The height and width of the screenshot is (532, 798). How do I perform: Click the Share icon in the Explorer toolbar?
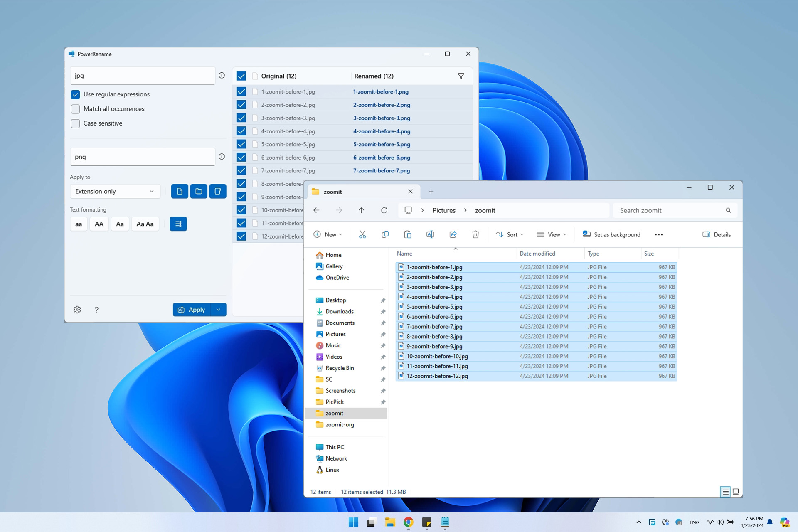[453, 234]
